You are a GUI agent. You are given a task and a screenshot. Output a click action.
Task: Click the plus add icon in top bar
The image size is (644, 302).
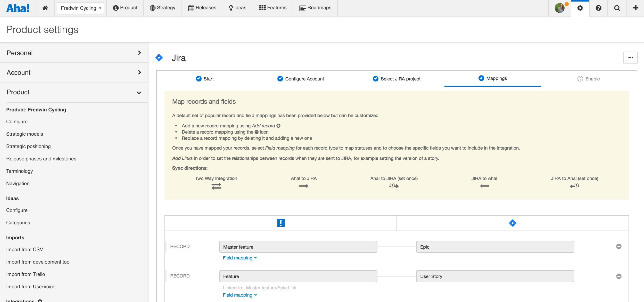pyautogui.click(x=636, y=8)
